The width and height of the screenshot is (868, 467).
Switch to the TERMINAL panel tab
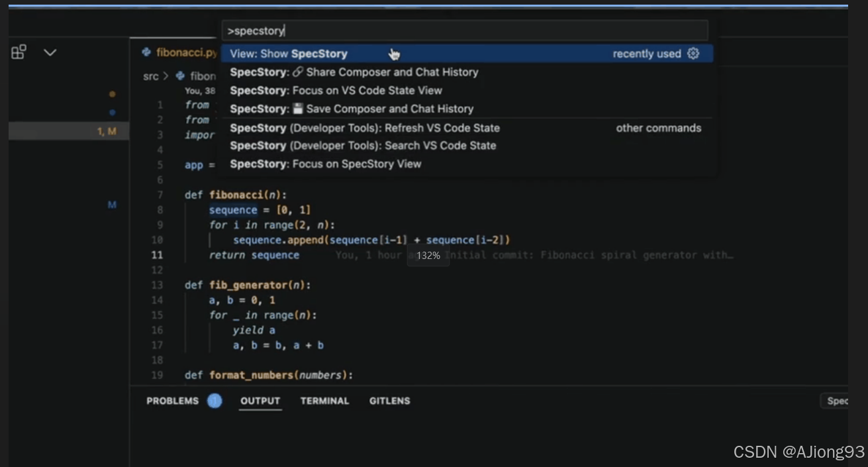(324, 401)
